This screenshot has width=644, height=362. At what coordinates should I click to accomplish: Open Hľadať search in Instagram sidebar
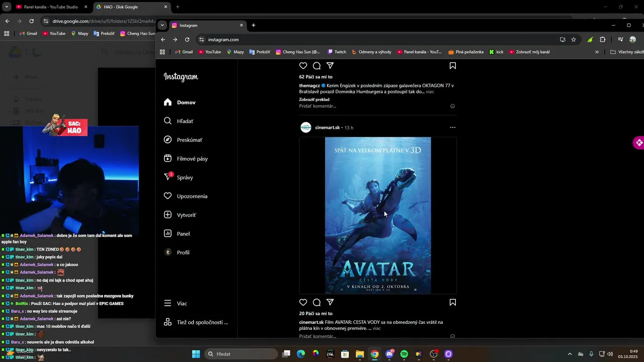tap(179, 121)
